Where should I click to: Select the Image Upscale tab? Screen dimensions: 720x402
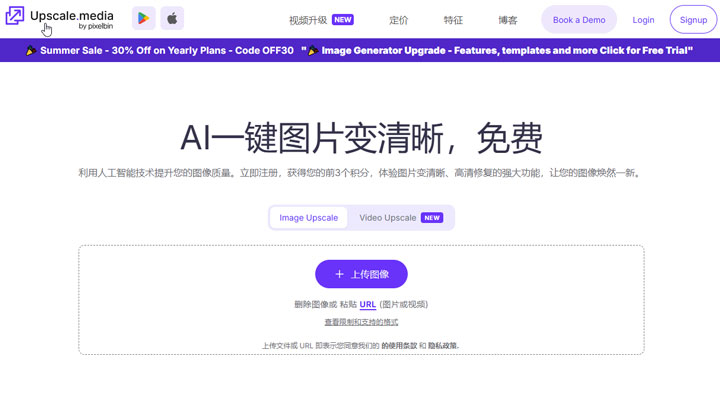(x=309, y=218)
